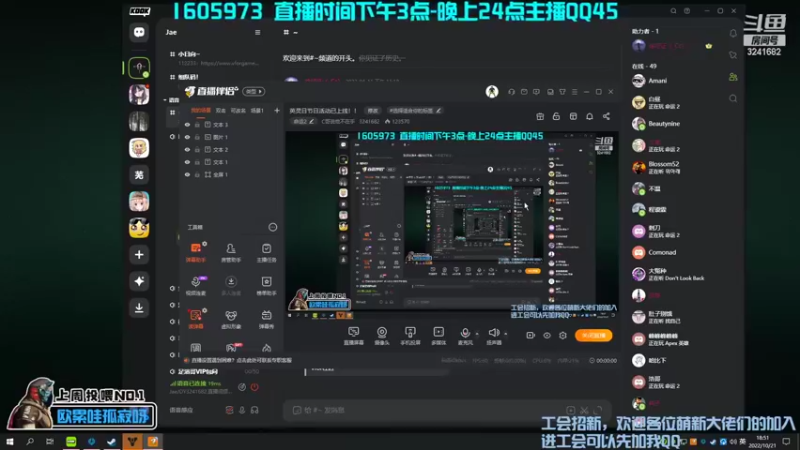
Task: Toggle the lock on layer 文本 3
Action: tap(197, 124)
